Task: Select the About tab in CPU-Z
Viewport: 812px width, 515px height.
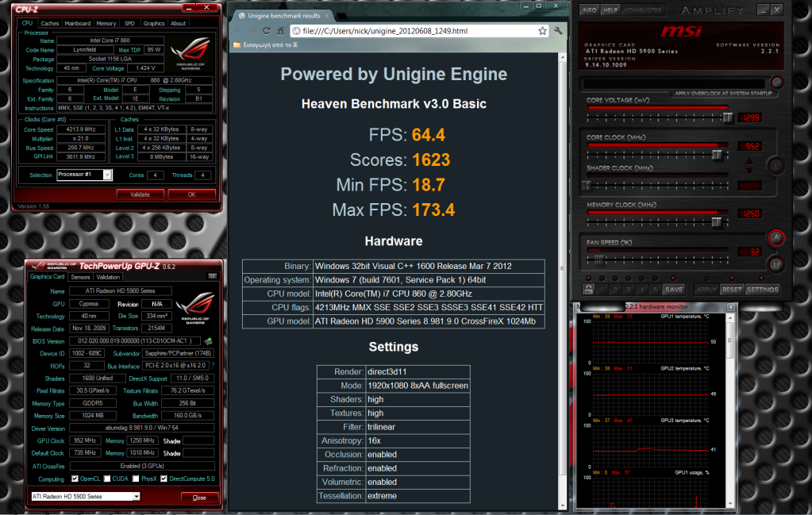Action: 178,23
